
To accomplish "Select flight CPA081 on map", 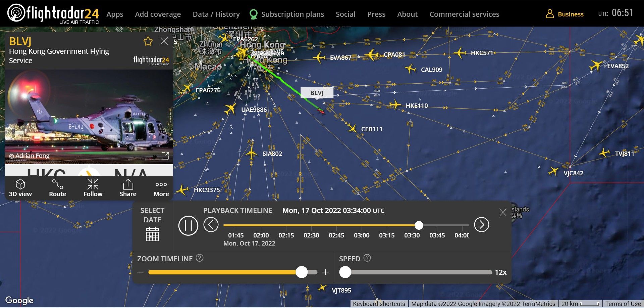I will tap(371, 54).
